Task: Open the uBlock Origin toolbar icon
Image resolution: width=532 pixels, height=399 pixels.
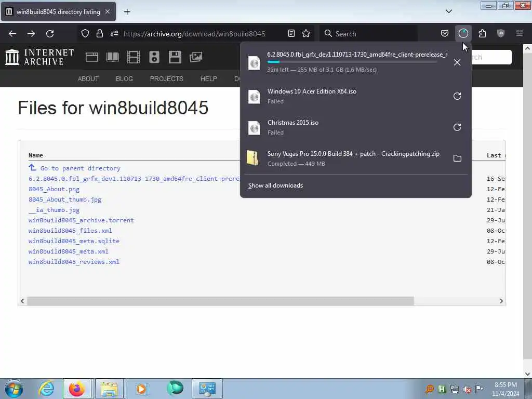Action: tap(501, 34)
